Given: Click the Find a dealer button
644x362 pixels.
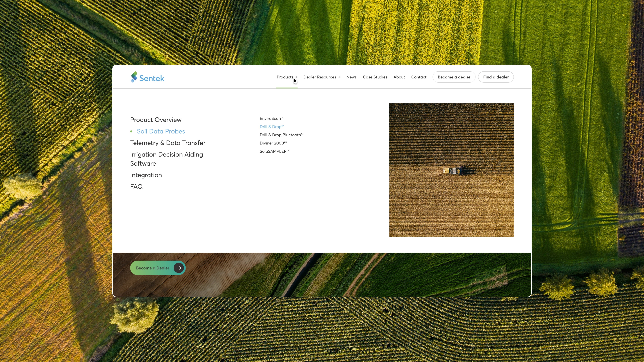Looking at the screenshot, I should tap(496, 77).
